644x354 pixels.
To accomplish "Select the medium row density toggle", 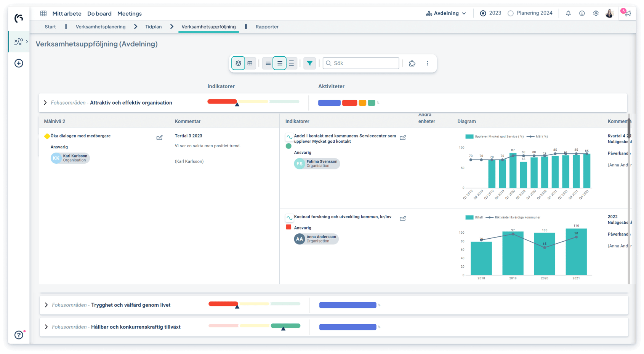I will pos(280,63).
